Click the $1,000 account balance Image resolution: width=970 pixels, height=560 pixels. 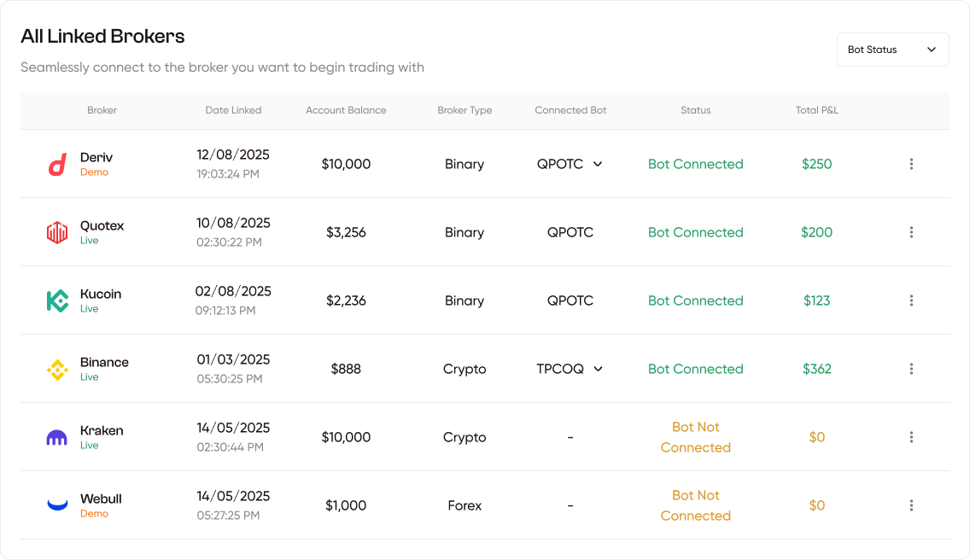(x=346, y=505)
